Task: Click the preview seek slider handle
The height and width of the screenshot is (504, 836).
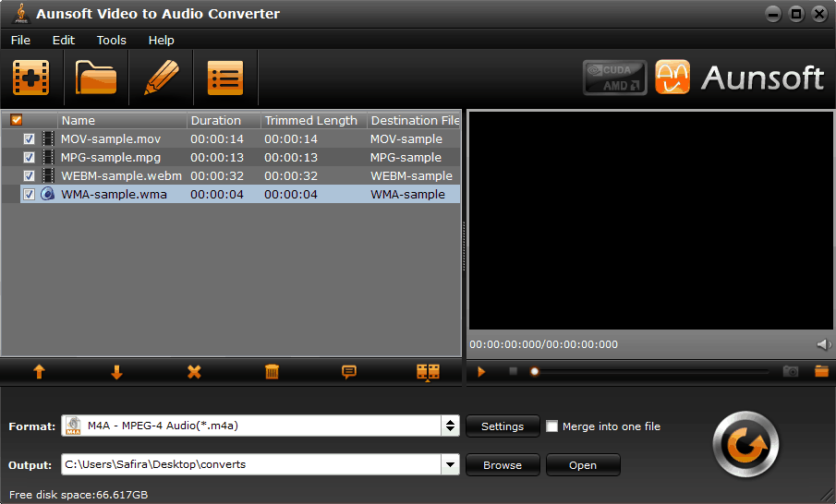Action: coord(534,372)
